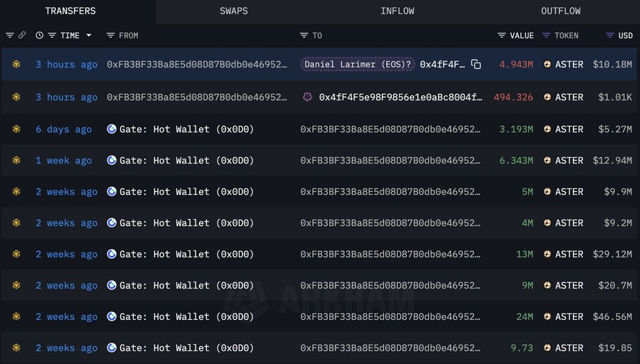Click the ASTER token on the $46.56M row
Image resolution: width=640 pixels, height=364 pixels.
pos(569,317)
